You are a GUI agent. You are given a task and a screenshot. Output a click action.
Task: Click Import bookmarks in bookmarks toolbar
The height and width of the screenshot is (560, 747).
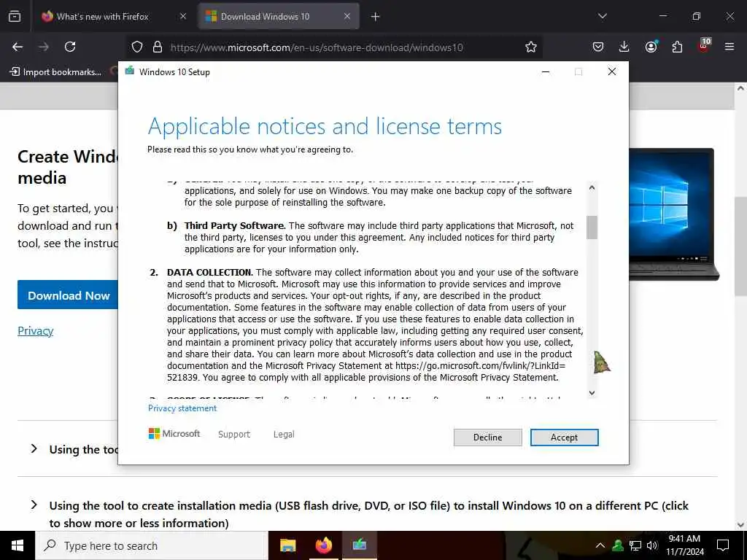pyautogui.click(x=55, y=72)
